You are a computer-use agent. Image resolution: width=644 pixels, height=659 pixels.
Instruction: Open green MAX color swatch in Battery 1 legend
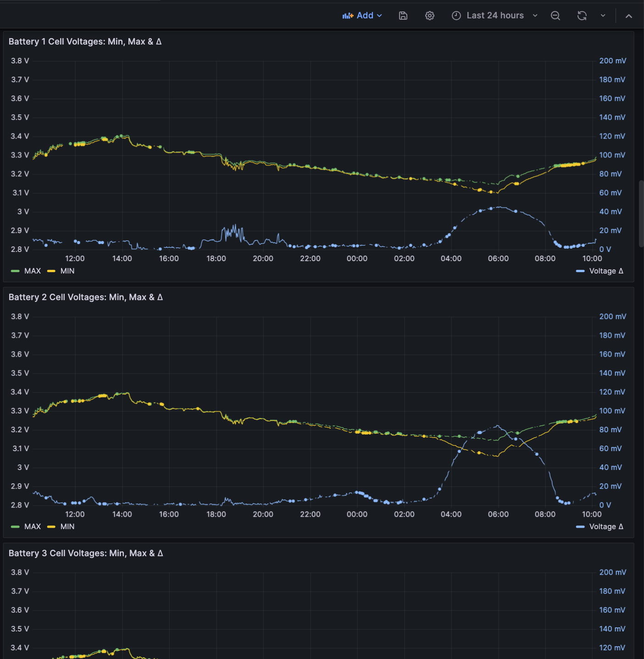click(15, 271)
